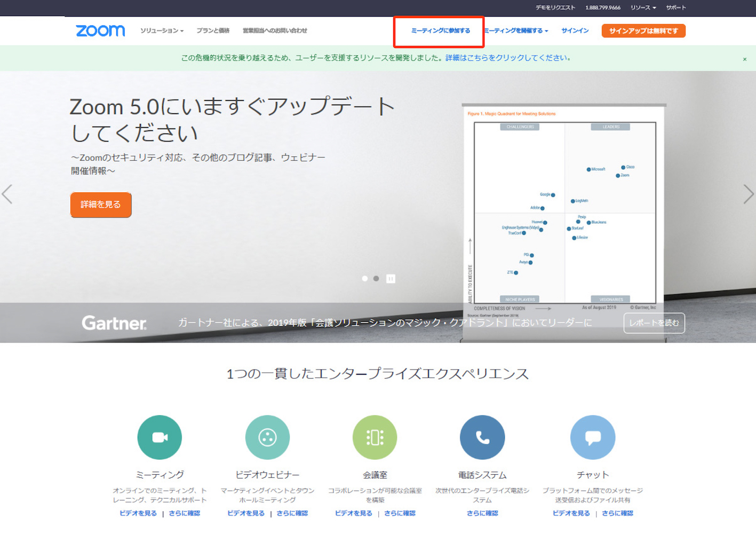Screen dimensions: 756x534
Task: Open the 会議室 green icon
Action: coord(375,437)
